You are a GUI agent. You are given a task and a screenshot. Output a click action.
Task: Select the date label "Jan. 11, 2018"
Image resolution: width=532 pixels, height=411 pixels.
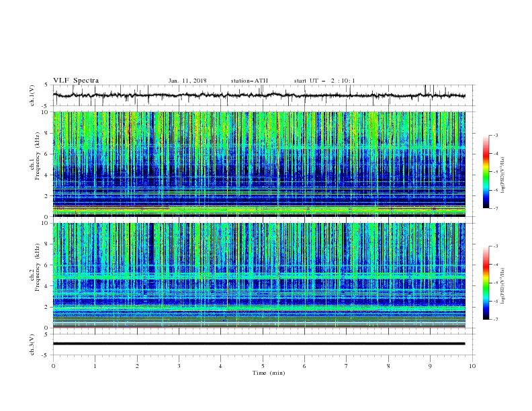187,81
